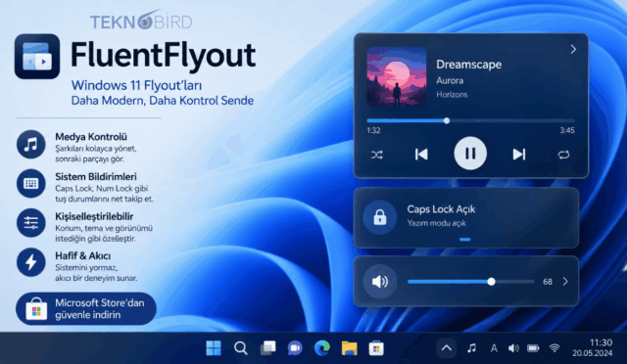The image size is (627, 364).
Task: Open Task View from the taskbar
Action: (267, 348)
